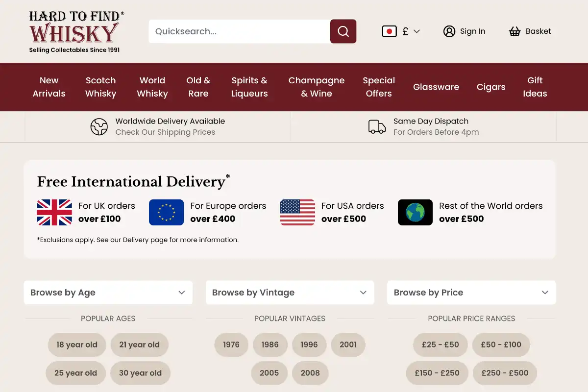The height and width of the screenshot is (392, 588).
Task: Open the Basket icon
Action: tap(514, 31)
